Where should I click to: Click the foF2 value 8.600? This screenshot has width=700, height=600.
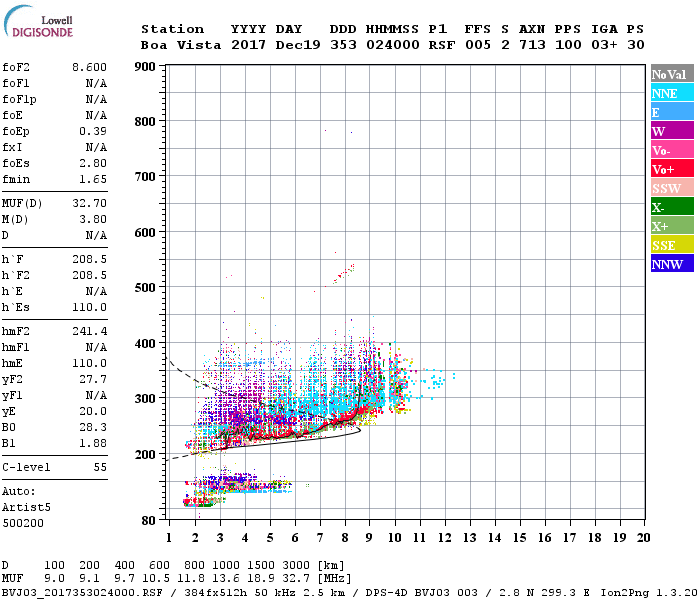click(89, 67)
